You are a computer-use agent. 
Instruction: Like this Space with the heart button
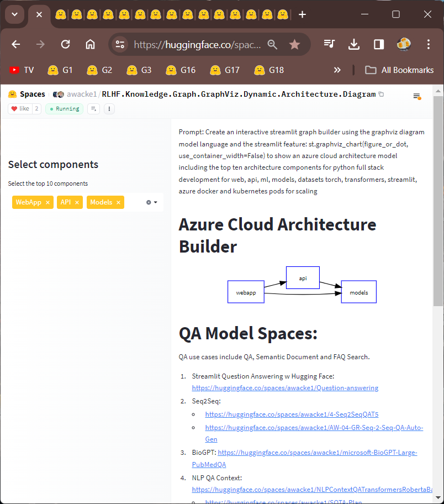click(20, 109)
